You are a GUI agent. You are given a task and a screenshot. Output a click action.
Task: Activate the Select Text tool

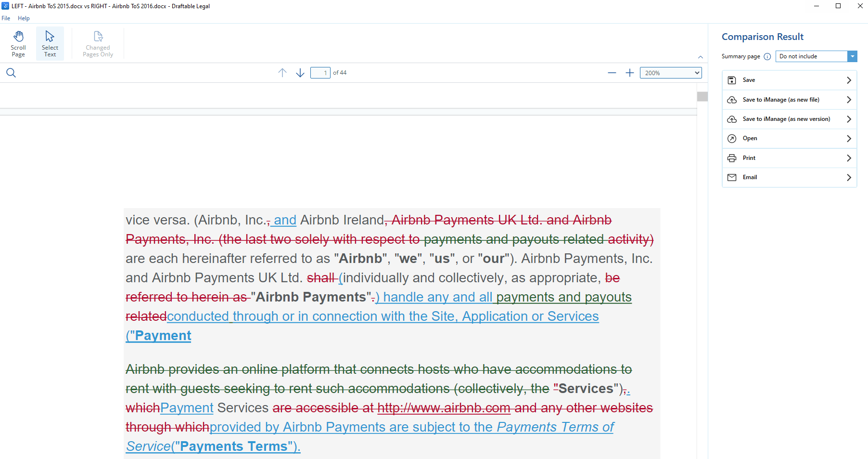(x=50, y=44)
